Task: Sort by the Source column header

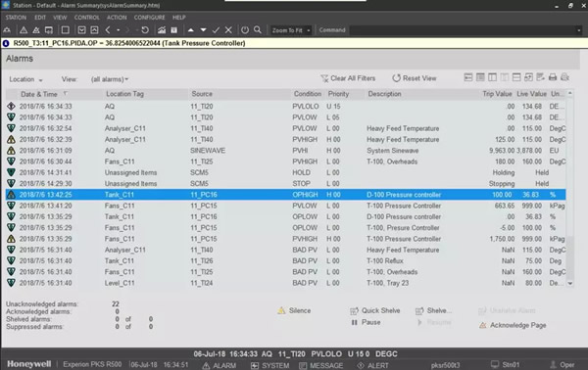Action: click(202, 94)
